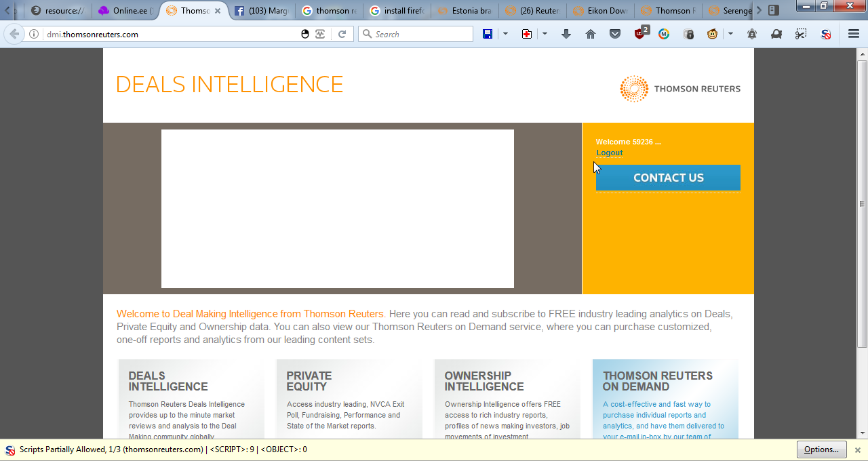
Task: Click the back navigation arrow
Action: tap(14, 34)
